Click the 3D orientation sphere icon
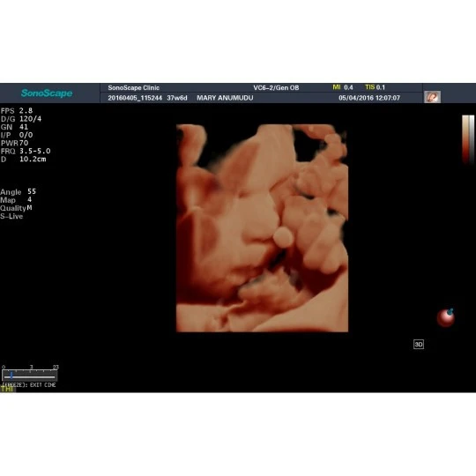The height and width of the screenshot is (476, 476). (446, 317)
